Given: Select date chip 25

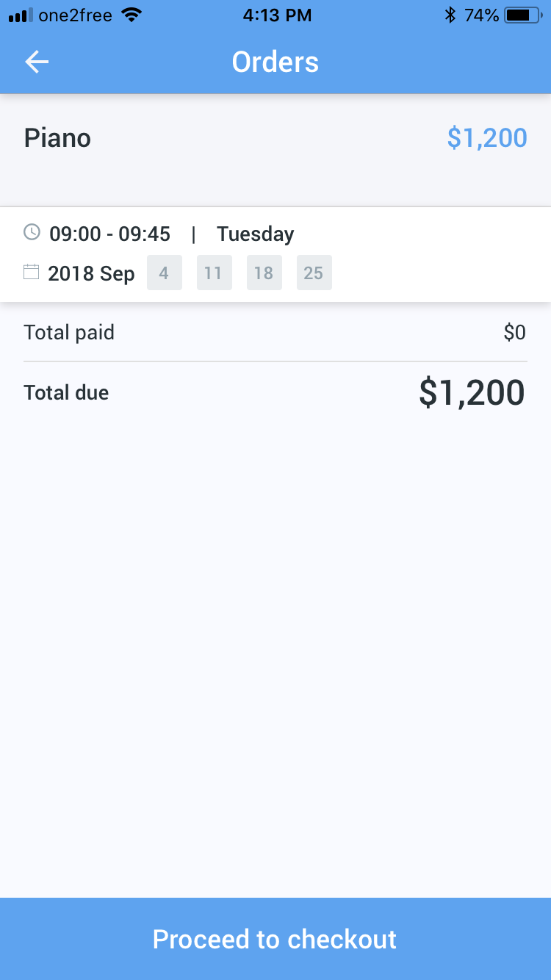Looking at the screenshot, I should pos(314,273).
